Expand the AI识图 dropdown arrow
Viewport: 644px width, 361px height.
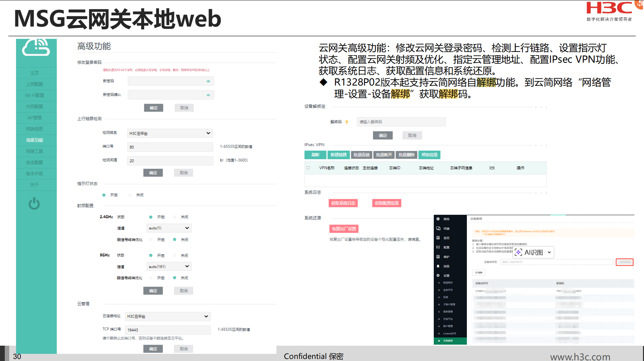point(549,253)
